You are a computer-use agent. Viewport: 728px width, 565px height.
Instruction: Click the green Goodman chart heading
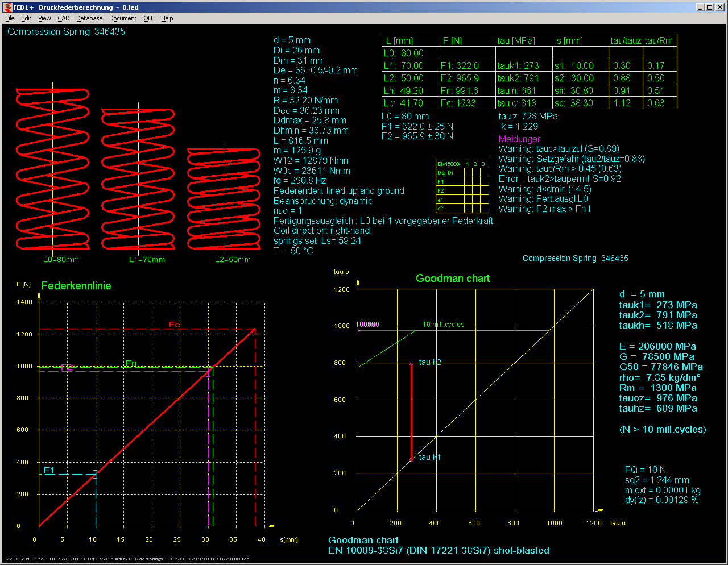point(453,279)
